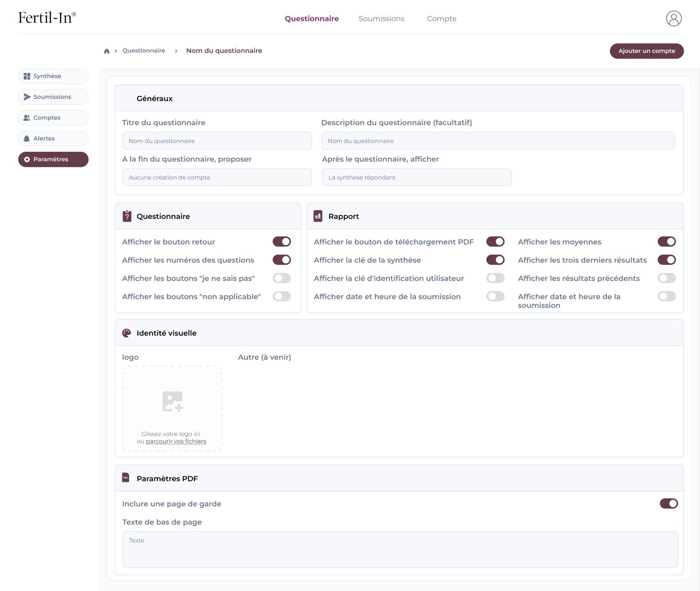
Task: Enable "Afficher les résultats précédents"
Action: [x=667, y=278]
